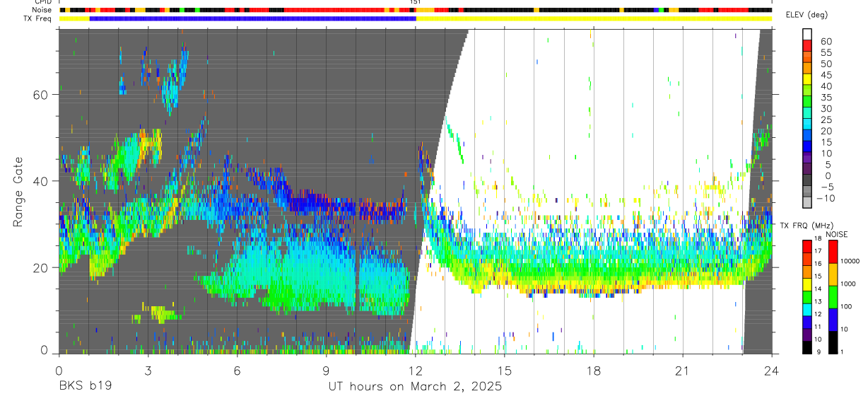This screenshot has width=868, height=401.
Task: Click the "12" tick label on the UT hours axis
Action: click(x=415, y=371)
